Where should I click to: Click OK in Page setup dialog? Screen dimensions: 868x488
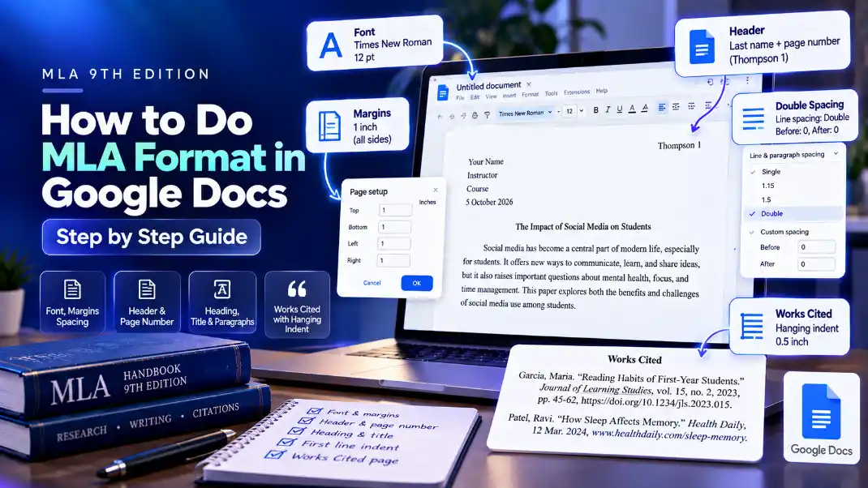click(x=417, y=283)
